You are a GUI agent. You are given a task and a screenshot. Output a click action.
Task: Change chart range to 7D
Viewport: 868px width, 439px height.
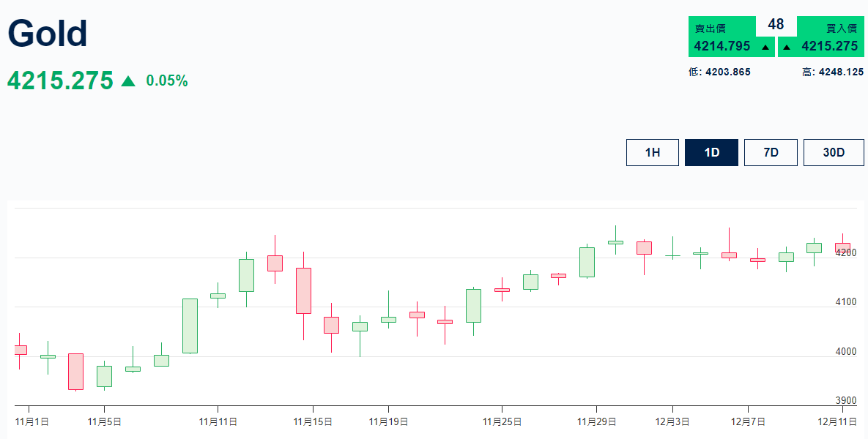coord(771,152)
